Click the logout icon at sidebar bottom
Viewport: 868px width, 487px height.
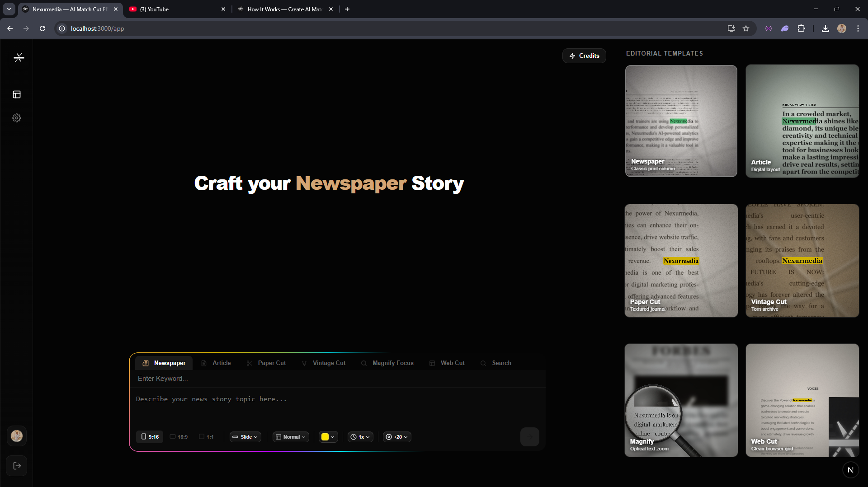point(17,466)
